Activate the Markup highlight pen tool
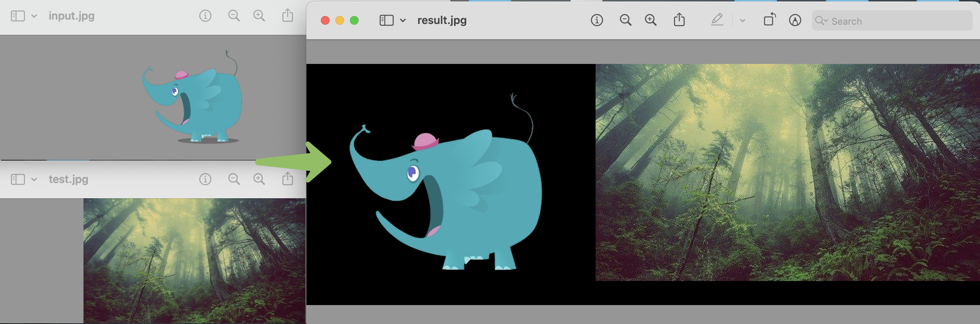This screenshot has width=980, height=324. (717, 20)
